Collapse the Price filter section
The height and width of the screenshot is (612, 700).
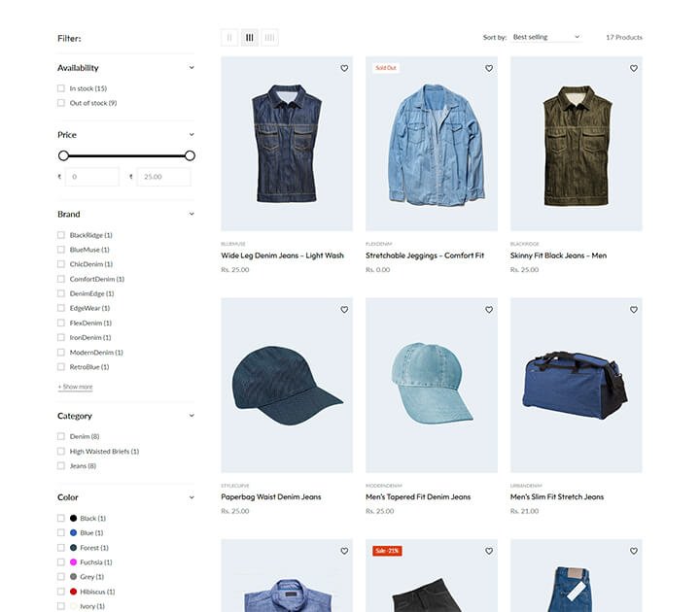(x=192, y=135)
